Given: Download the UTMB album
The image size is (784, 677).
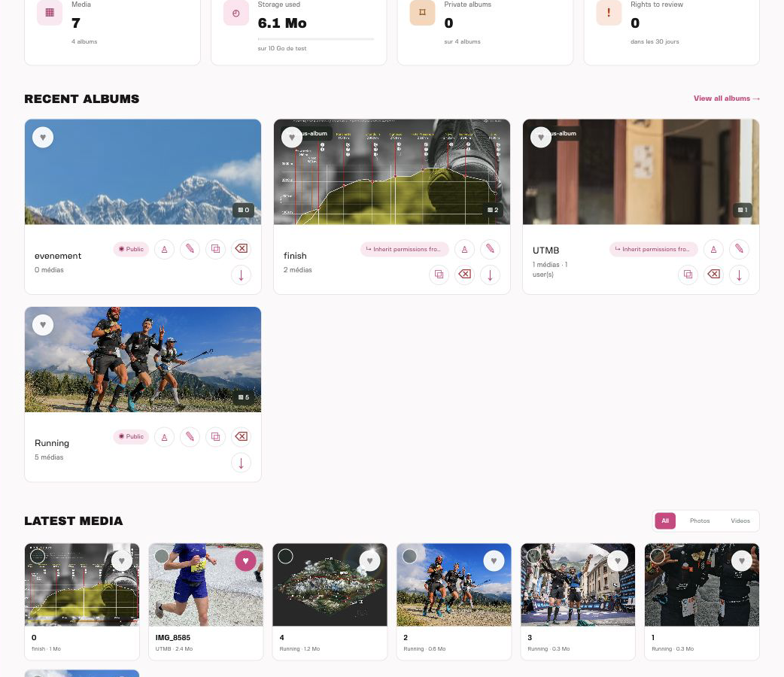Looking at the screenshot, I should point(739,275).
